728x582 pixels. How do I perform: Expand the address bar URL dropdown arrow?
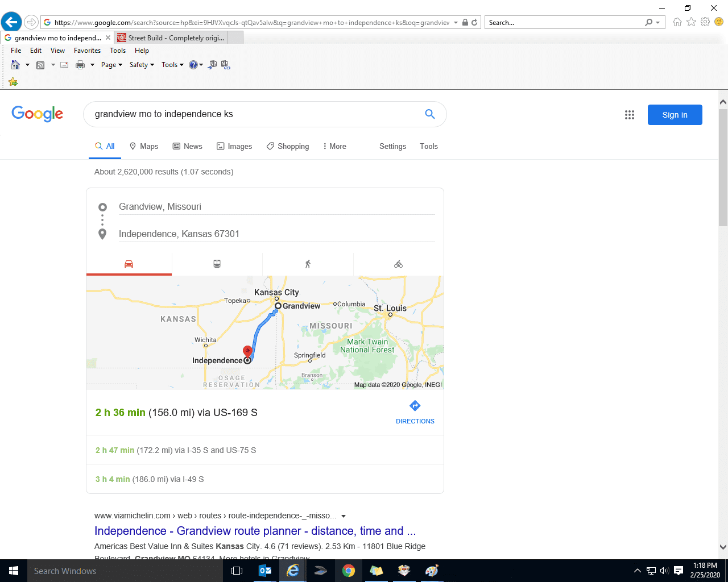(x=456, y=23)
